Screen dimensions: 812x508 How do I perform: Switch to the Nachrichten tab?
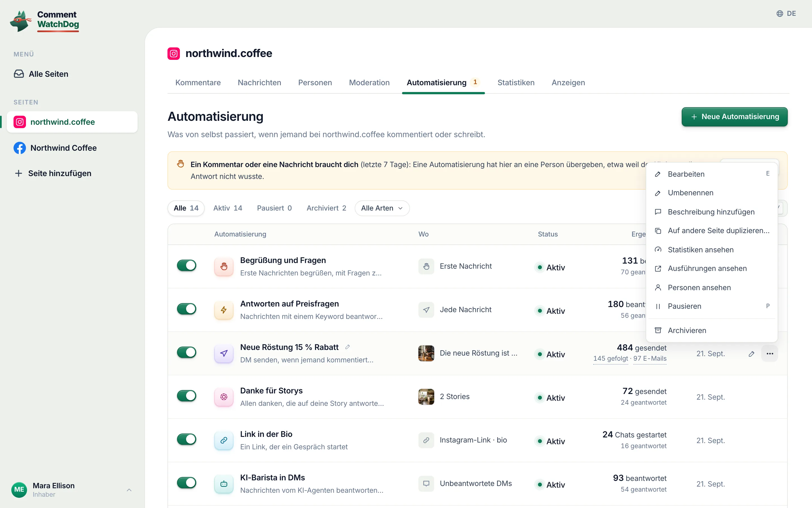259,83
